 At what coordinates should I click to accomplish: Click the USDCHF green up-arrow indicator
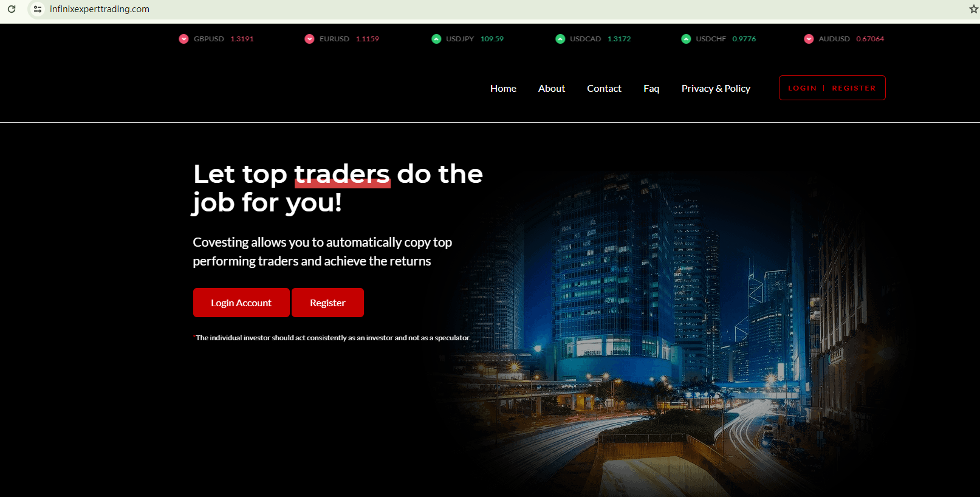tap(686, 39)
